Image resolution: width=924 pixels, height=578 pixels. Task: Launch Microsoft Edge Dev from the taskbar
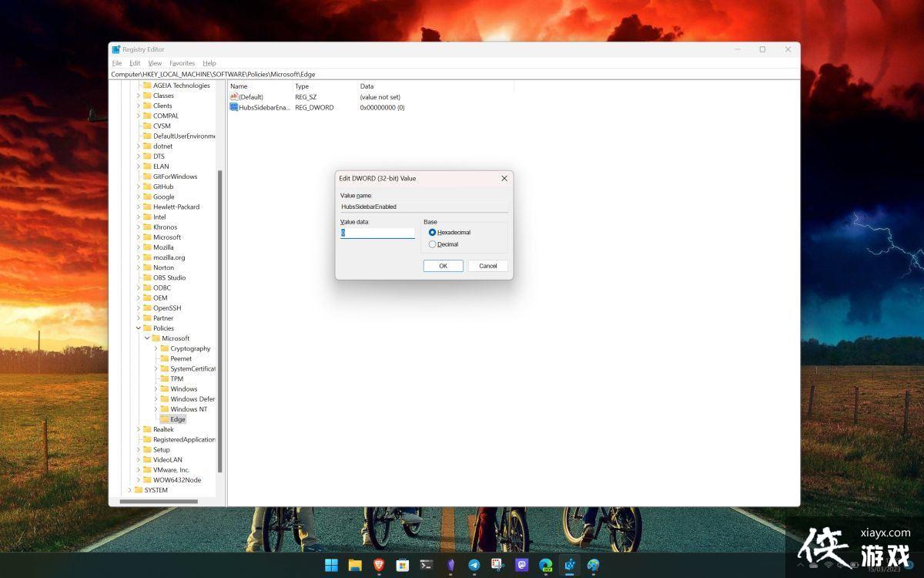544,565
